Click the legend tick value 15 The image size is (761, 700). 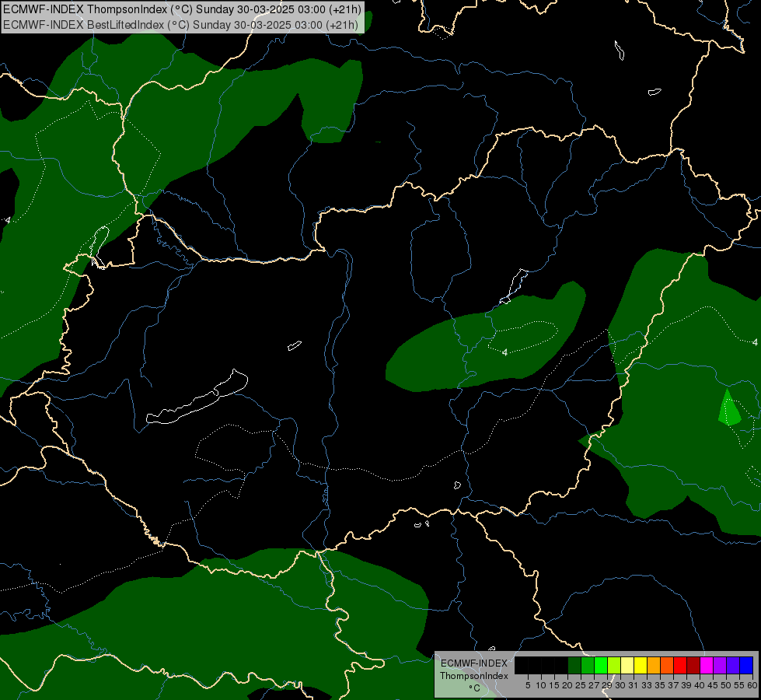[554, 685]
